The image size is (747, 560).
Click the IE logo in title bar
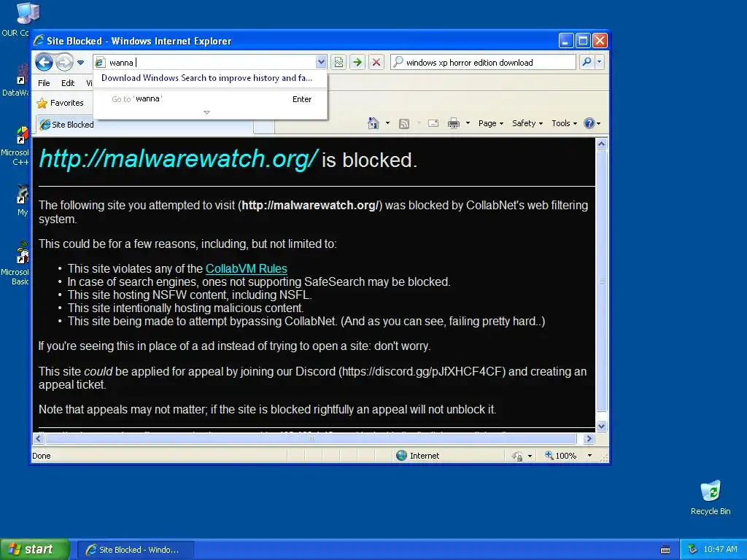tap(39, 41)
